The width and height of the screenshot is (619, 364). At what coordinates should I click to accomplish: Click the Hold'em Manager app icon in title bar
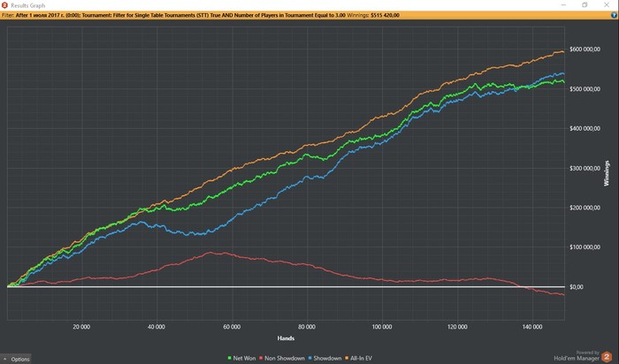click(x=4, y=5)
